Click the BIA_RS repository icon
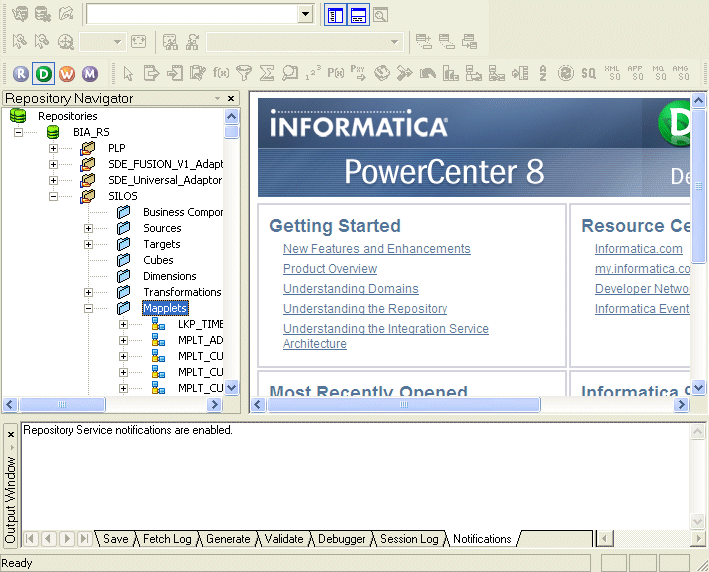This screenshot has height=572, width=709. coord(53,132)
